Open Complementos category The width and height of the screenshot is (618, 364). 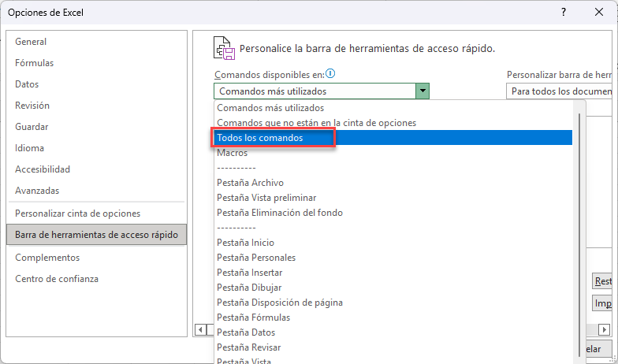click(x=96, y=258)
